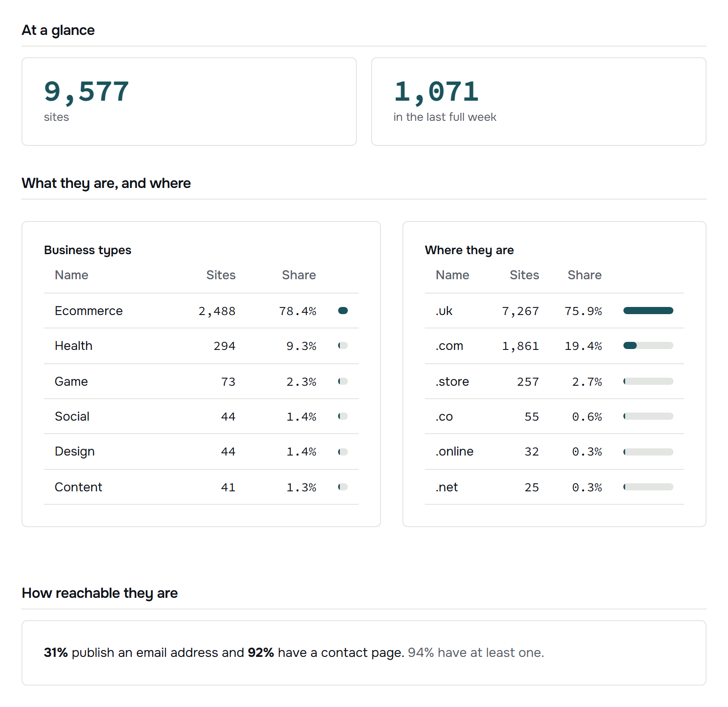Select the Game row name

[71, 381]
